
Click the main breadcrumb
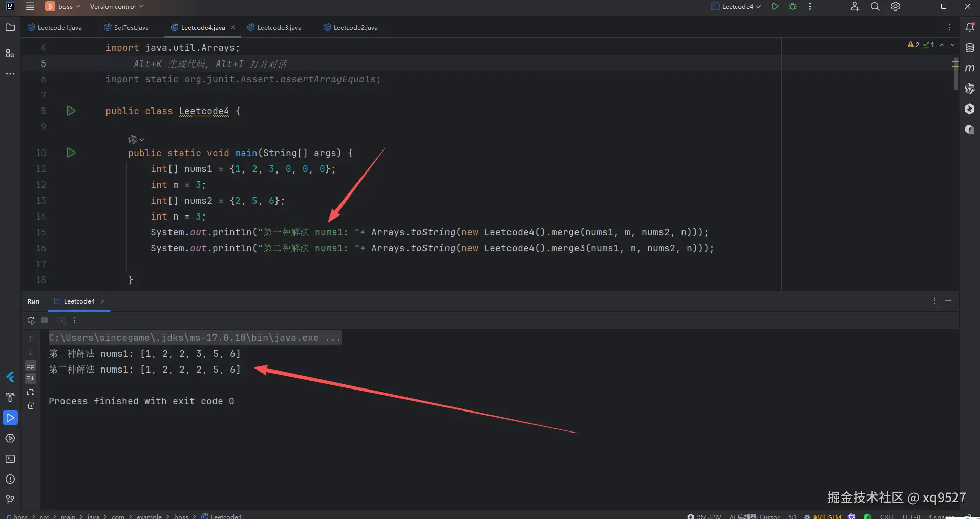(x=68, y=516)
